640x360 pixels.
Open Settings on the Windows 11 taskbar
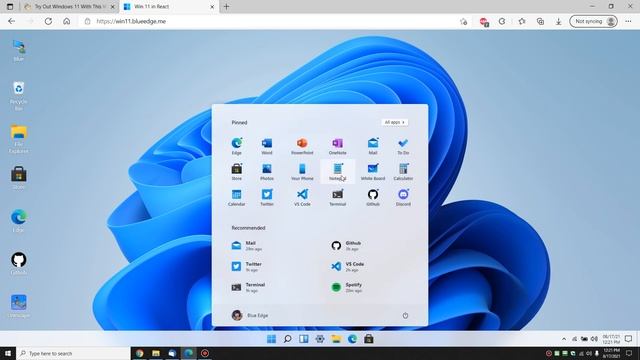(x=320, y=339)
